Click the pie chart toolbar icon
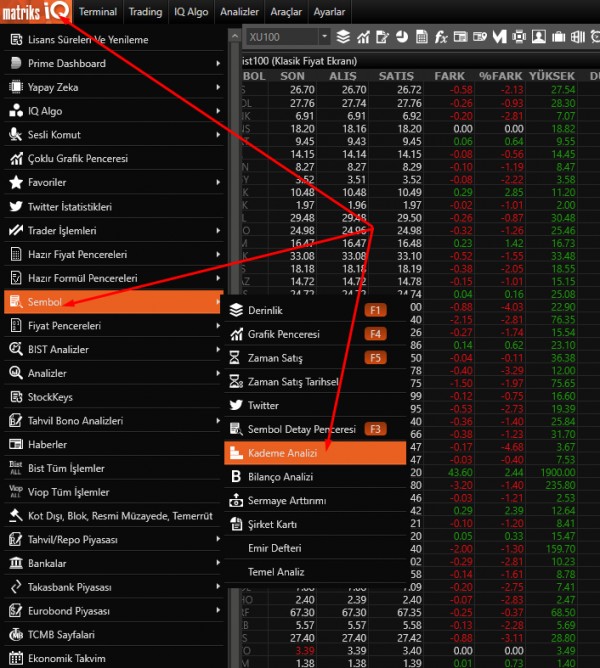This screenshot has width=600, height=668. pyautogui.click(x=402, y=37)
